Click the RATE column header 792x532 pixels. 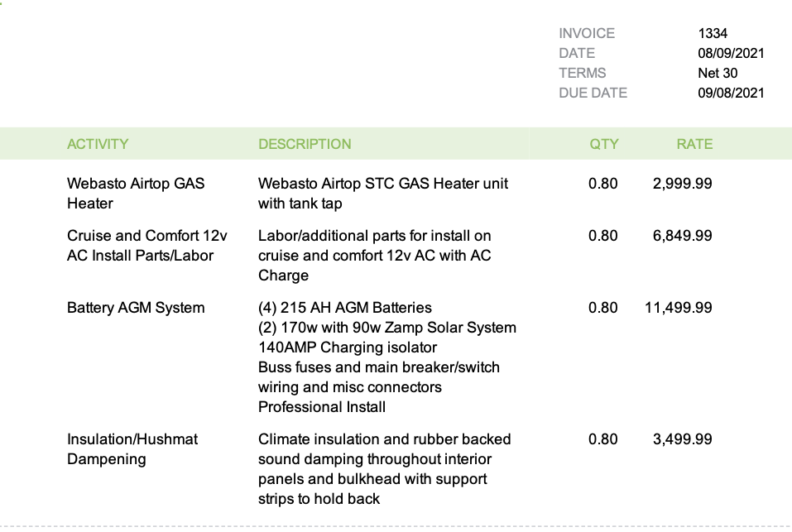click(694, 144)
